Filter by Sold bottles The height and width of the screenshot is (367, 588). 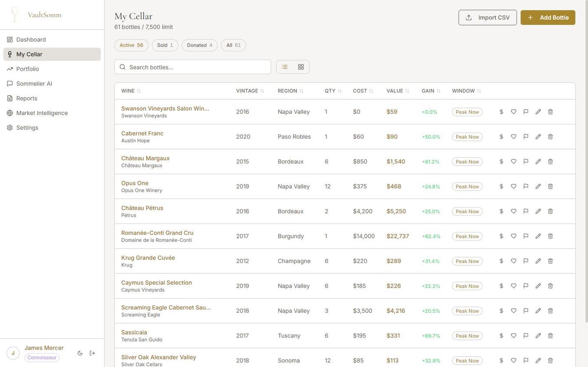(x=165, y=45)
